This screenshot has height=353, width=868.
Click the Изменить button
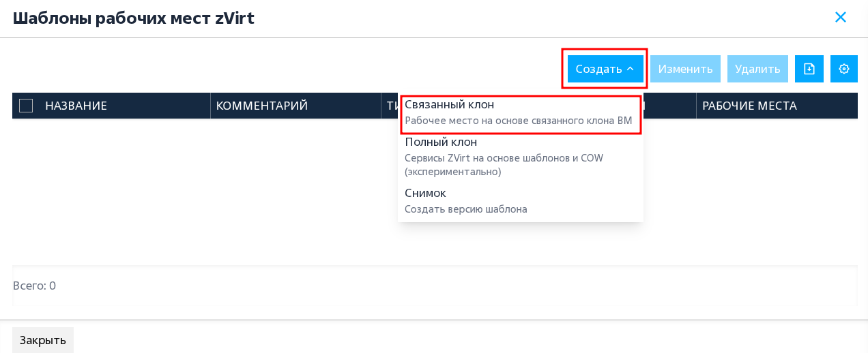685,69
